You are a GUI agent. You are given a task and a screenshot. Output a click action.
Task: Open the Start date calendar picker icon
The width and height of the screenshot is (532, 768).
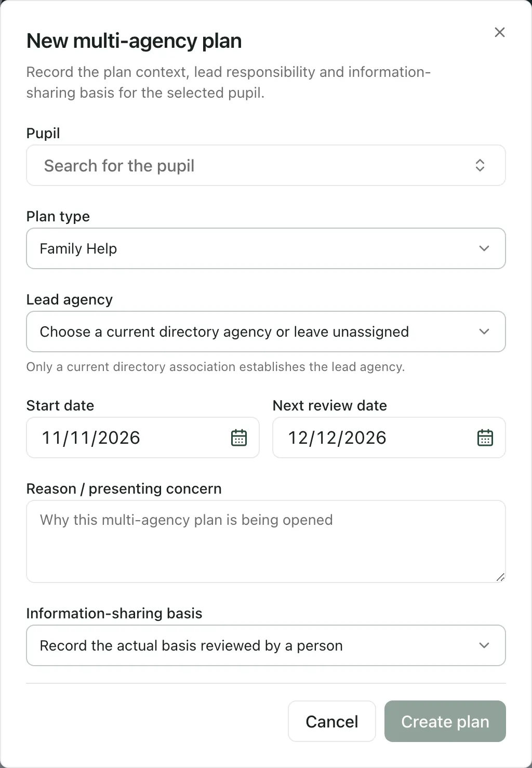click(239, 438)
